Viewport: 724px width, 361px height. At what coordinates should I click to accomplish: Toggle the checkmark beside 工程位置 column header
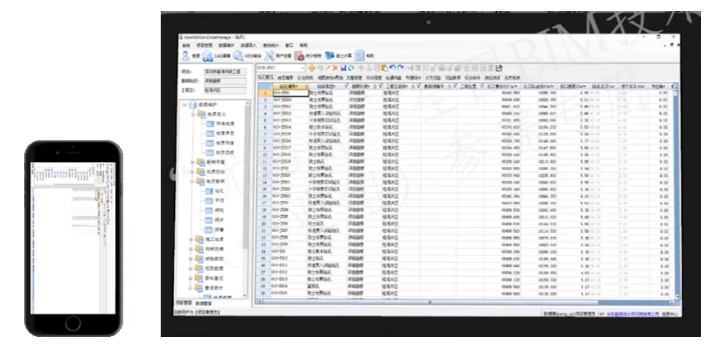[455, 86]
